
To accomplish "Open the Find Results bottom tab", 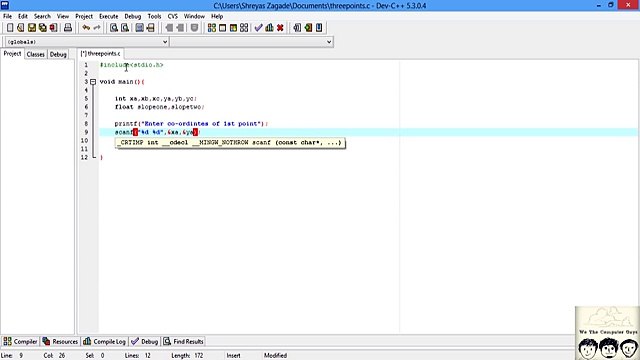I will click(x=183, y=342).
